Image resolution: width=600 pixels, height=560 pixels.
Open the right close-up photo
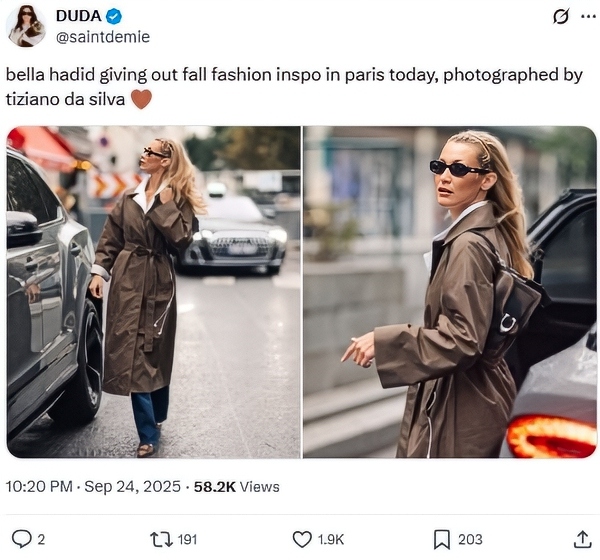click(450, 292)
